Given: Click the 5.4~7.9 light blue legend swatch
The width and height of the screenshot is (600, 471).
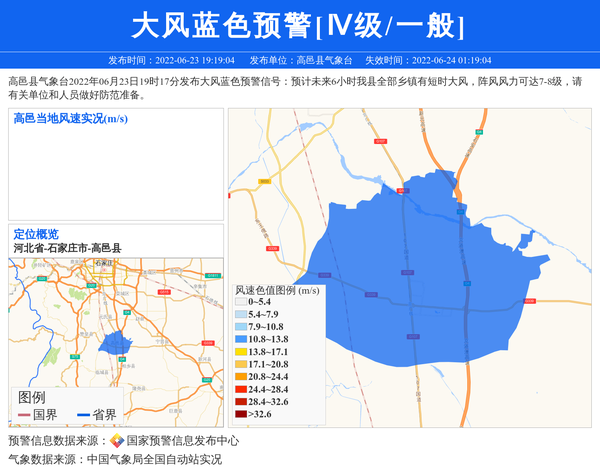Looking at the screenshot, I should 240,315.
